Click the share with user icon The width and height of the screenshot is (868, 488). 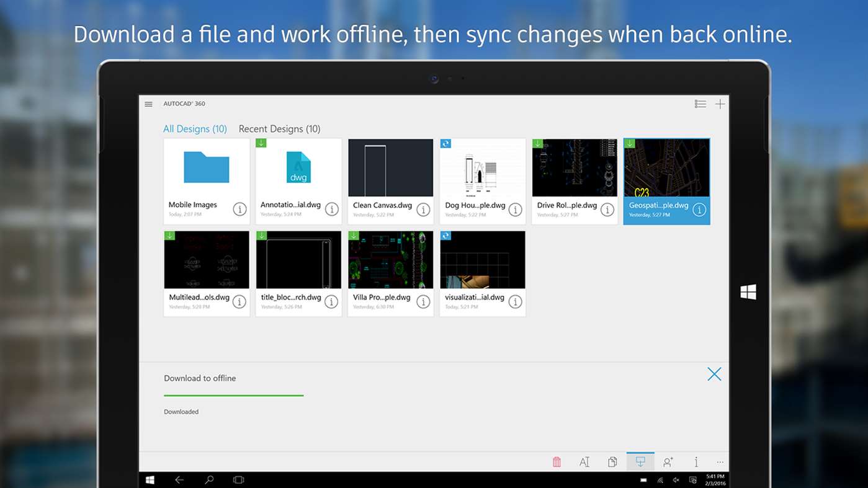(668, 462)
